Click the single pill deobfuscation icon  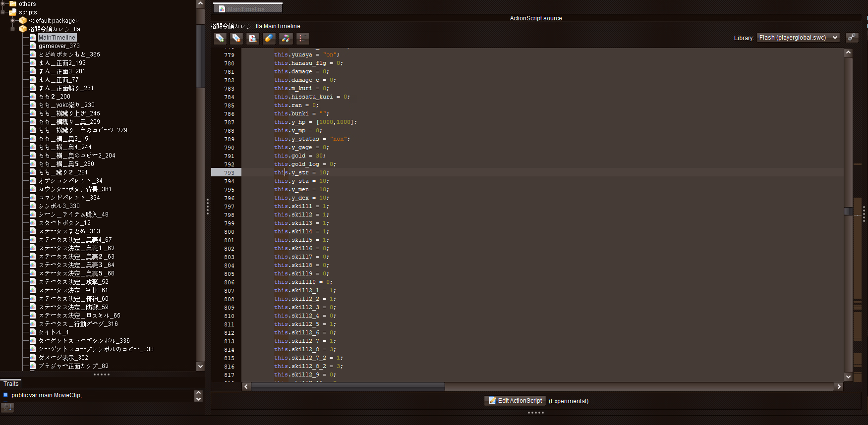(269, 38)
